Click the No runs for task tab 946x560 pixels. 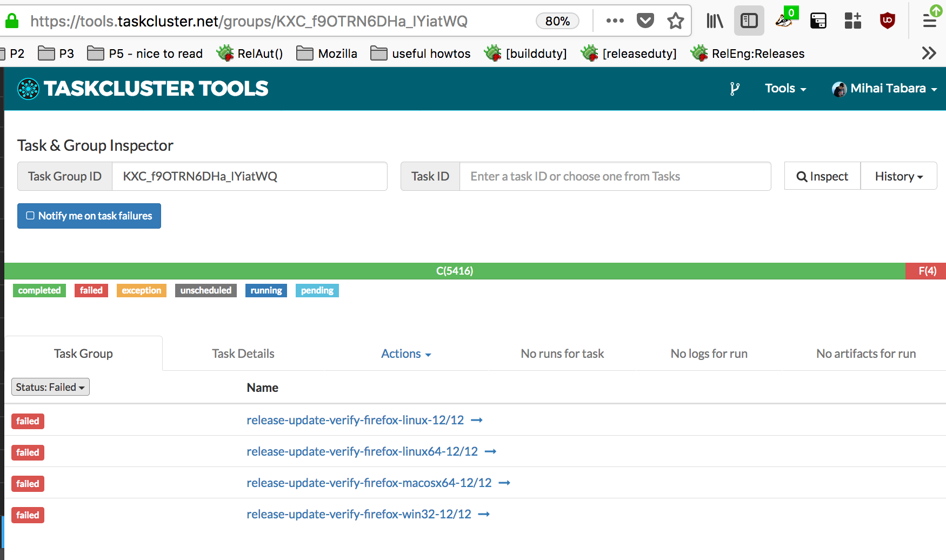click(562, 354)
